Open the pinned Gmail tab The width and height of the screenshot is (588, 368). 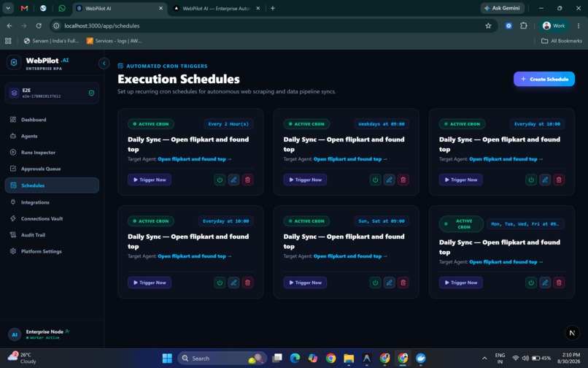(24, 8)
